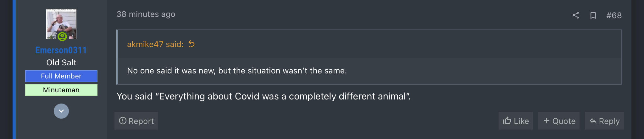Viewport: 644px width, 139px height.
Task: Add this post to multi-quote with Quote
Action: (x=559, y=121)
